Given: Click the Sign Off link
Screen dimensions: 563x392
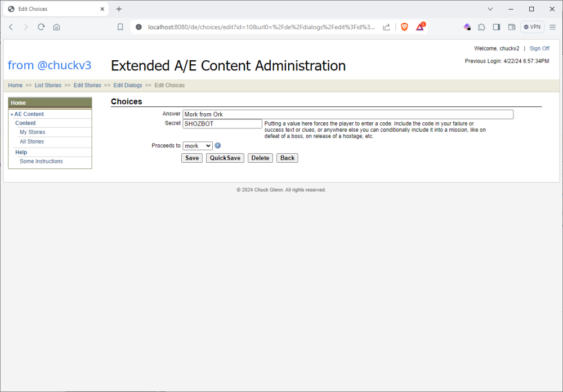Looking at the screenshot, I should [539, 48].
